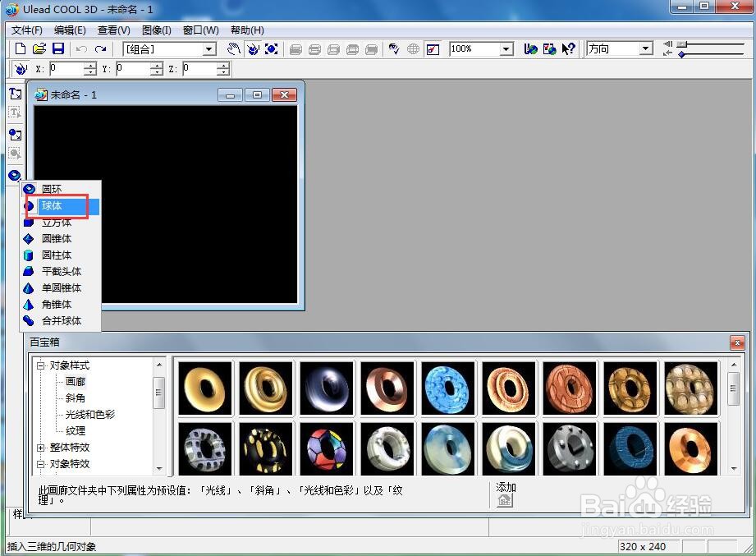
Task: Click the rotate icon beside X field
Action: click(x=20, y=69)
